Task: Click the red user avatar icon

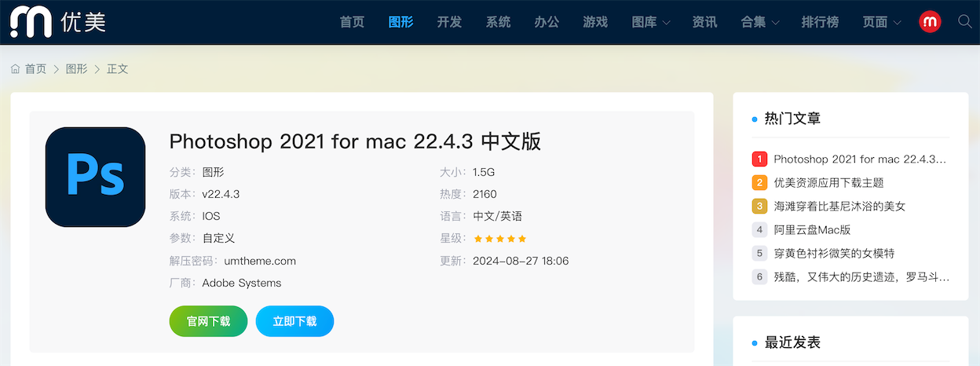Action: (930, 22)
